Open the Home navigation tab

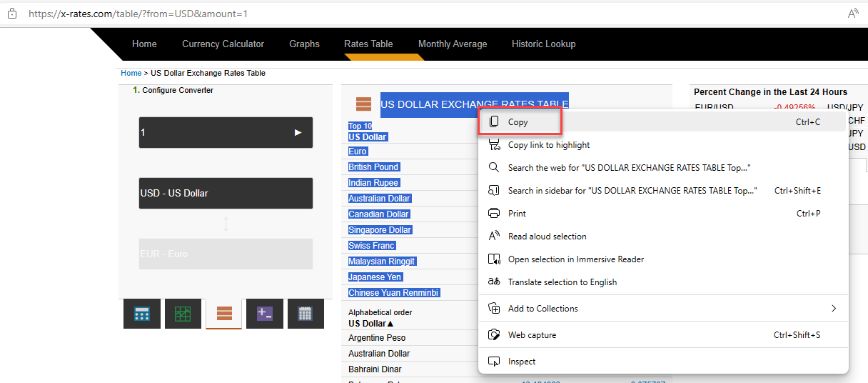tap(144, 44)
